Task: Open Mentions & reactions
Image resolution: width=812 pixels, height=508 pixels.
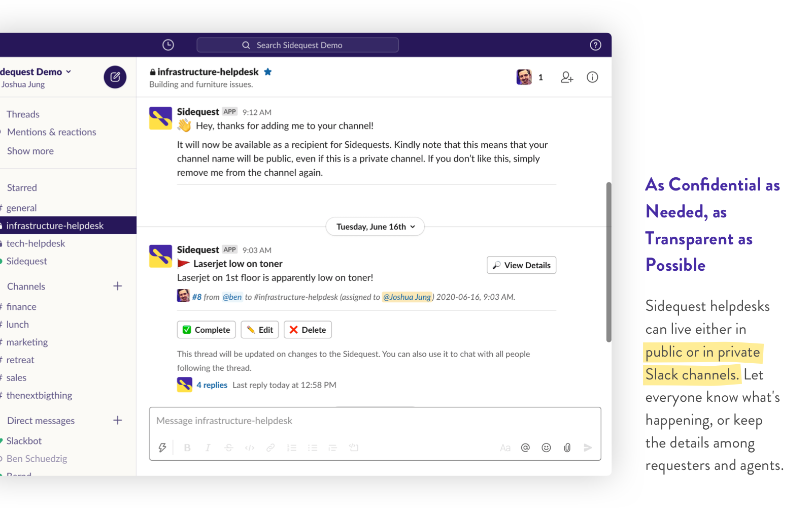Action: coord(51,132)
